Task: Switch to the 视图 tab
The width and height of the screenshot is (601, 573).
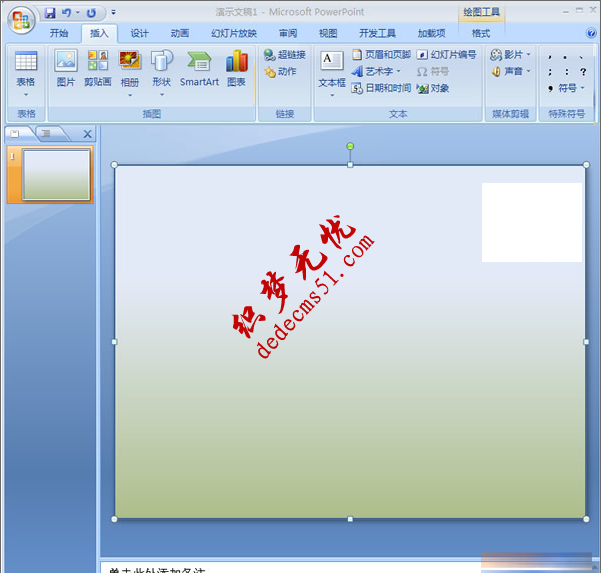Action: point(328,33)
